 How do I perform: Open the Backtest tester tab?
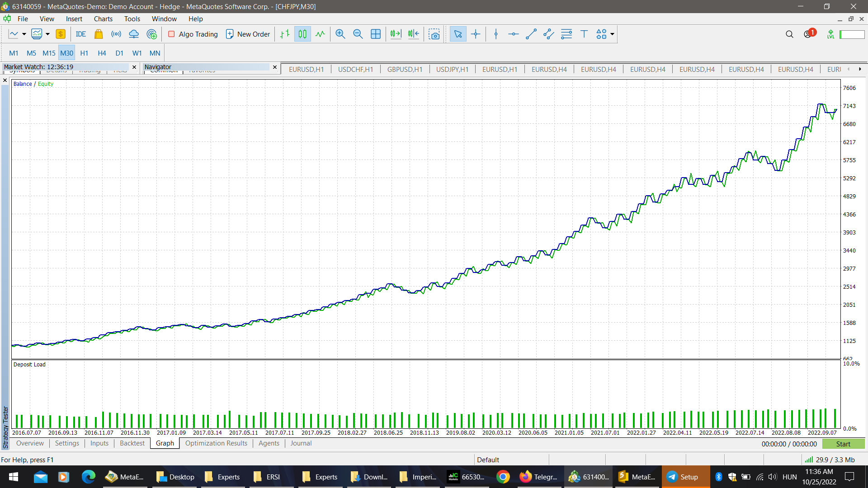pyautogui.click(x=132, y=443)
